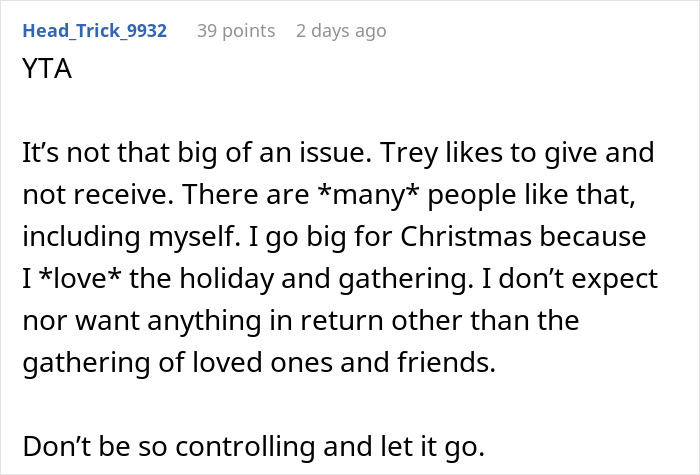Click the 2 days ago timestamp
The width and height of the screenshot is (700, 475).
(340, 31)
